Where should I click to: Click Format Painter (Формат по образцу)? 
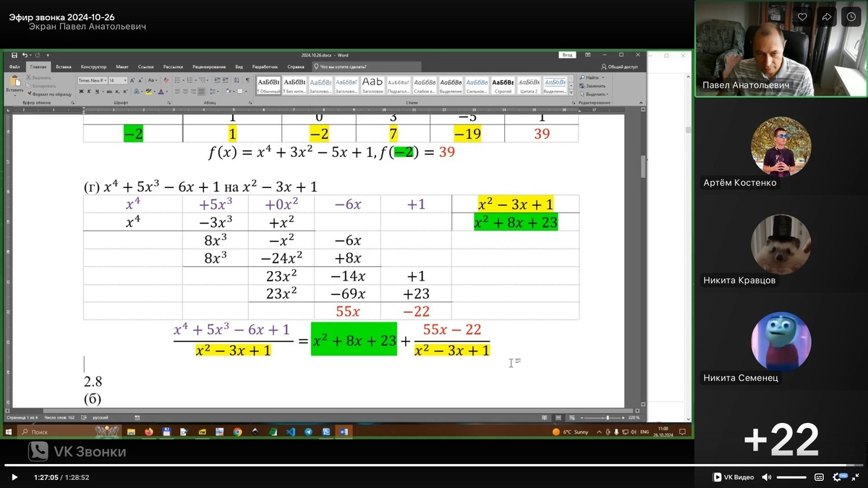coord(48,94)
